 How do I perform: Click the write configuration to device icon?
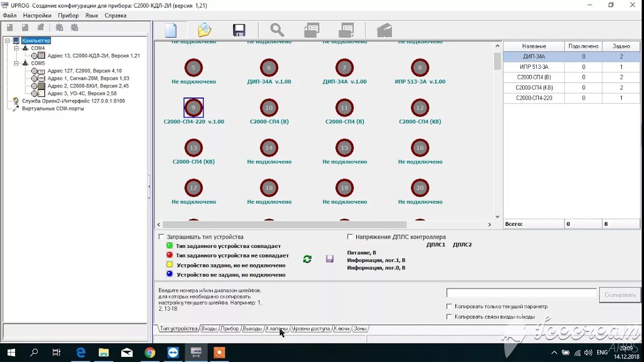[347, 30]
